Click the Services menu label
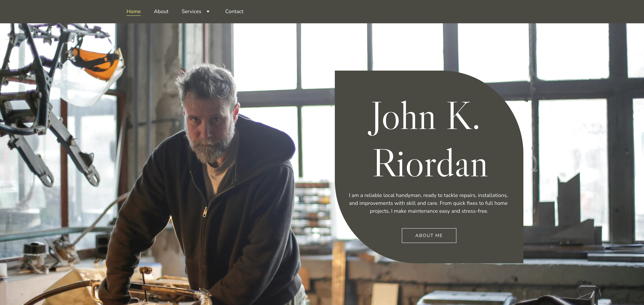Screen dimensions: 644x305 tap(191, 11)
